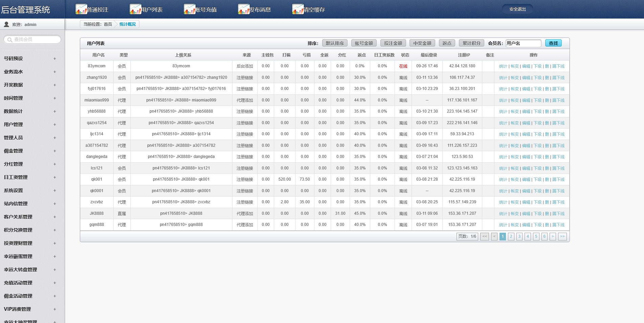Click 编辑 for user fyj017616
Viewport: 644px width, 323px height.
point(526,89)
